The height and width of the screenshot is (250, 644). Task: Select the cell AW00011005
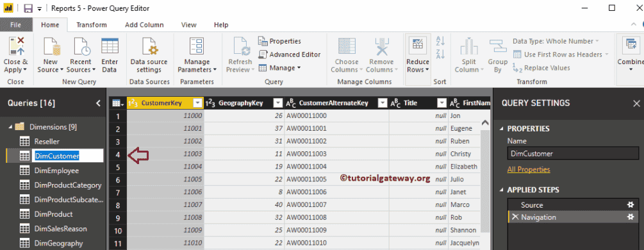(337, 179)
